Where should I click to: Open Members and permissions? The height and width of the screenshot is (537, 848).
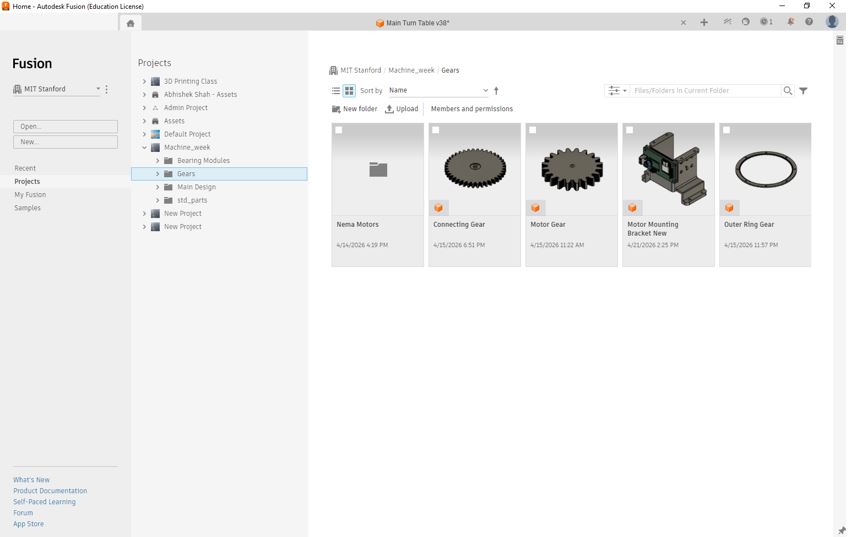pos(472,109)
